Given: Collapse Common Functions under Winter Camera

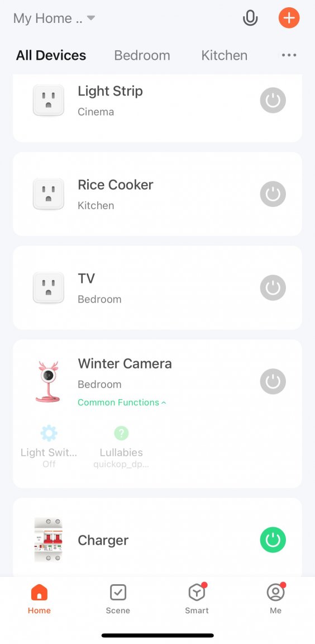Looking at the screenshot, I should pyautogui.click(x=122, y=402).
